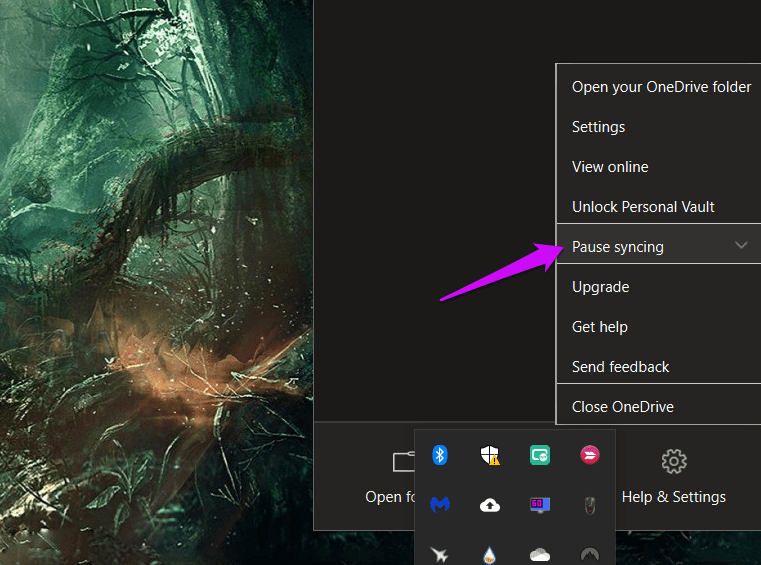Screen dimensions: 761x565
Task: Click the pink circular arrow tray icon
Action: click(590, 455)
